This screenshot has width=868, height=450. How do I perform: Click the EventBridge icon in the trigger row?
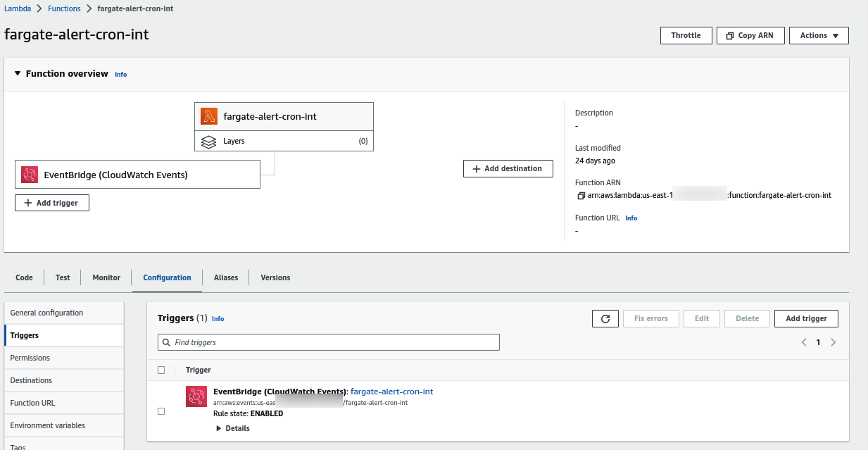196,396
